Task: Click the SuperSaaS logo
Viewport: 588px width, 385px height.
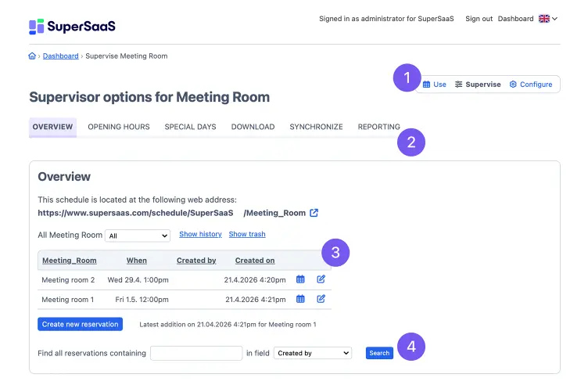Action: pos(73,27)
